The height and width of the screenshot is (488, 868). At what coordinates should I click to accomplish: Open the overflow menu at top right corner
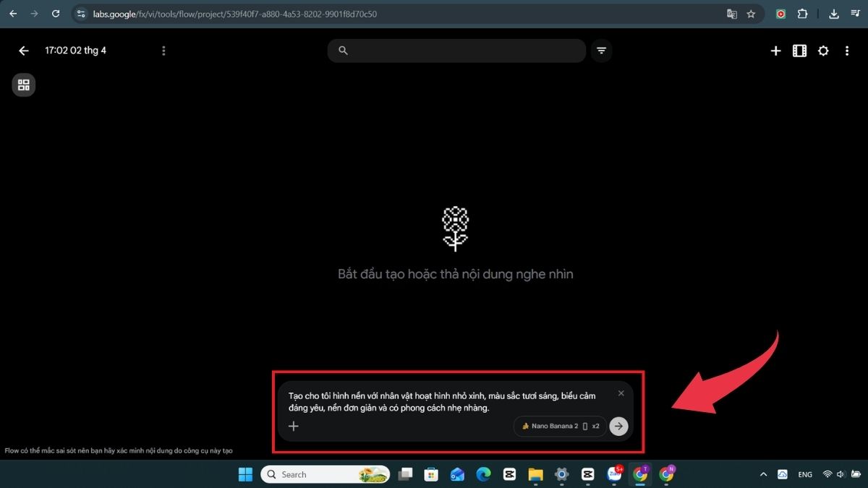[x=847, y=51]
